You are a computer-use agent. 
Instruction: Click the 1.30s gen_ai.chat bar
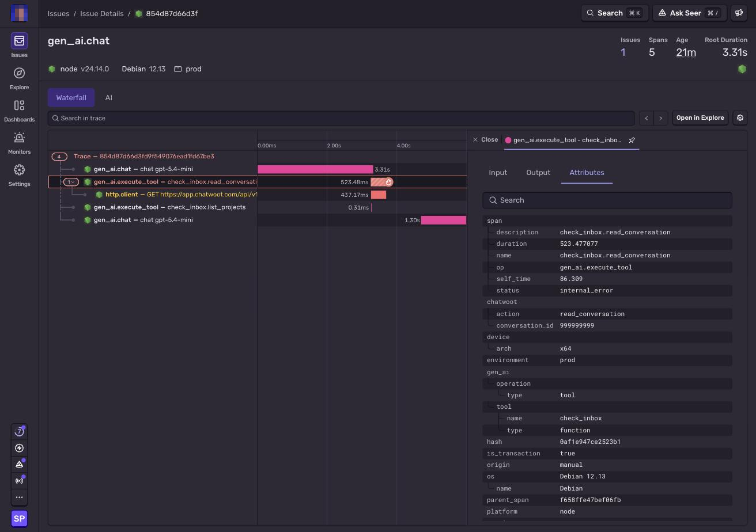(x=444, y=220)
